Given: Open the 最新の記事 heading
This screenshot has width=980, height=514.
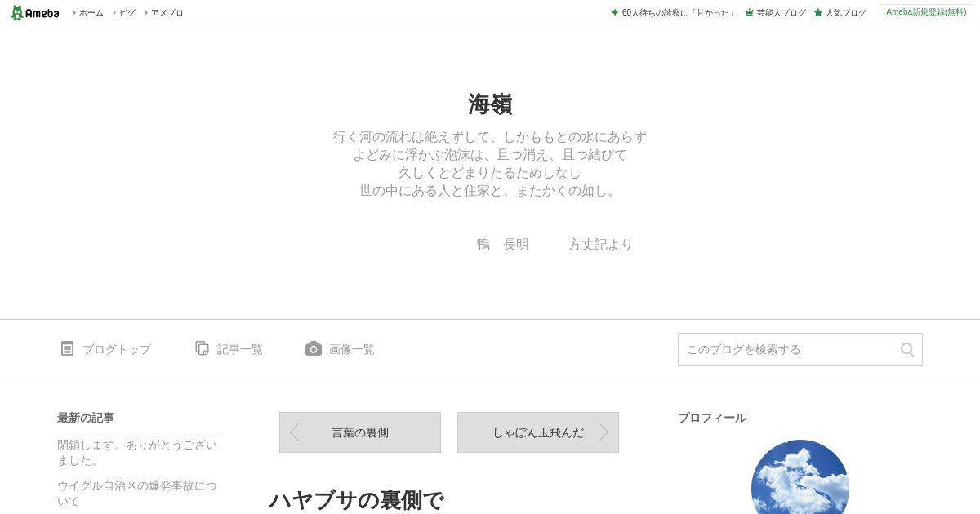Looking at the screenshot, I should (86, 418).
